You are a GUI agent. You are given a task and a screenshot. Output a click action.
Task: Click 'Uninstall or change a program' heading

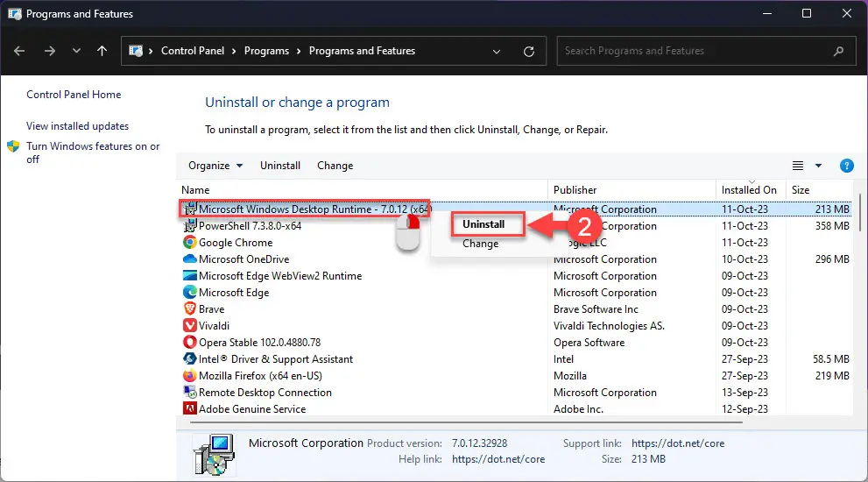coord(297,103)
